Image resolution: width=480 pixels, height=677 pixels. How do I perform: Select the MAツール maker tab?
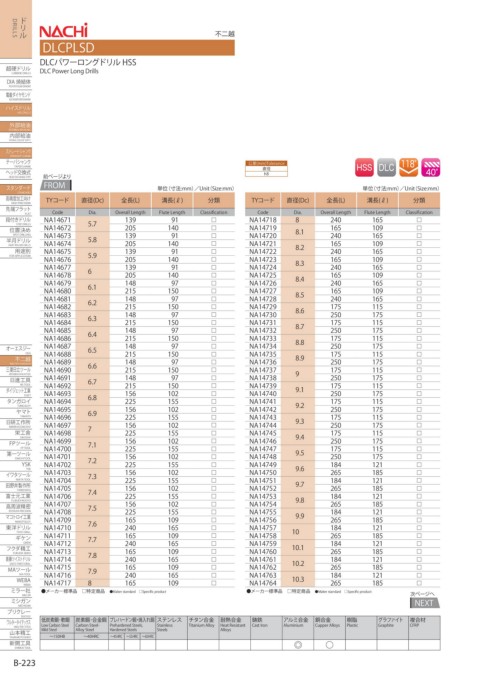point(16,571)
